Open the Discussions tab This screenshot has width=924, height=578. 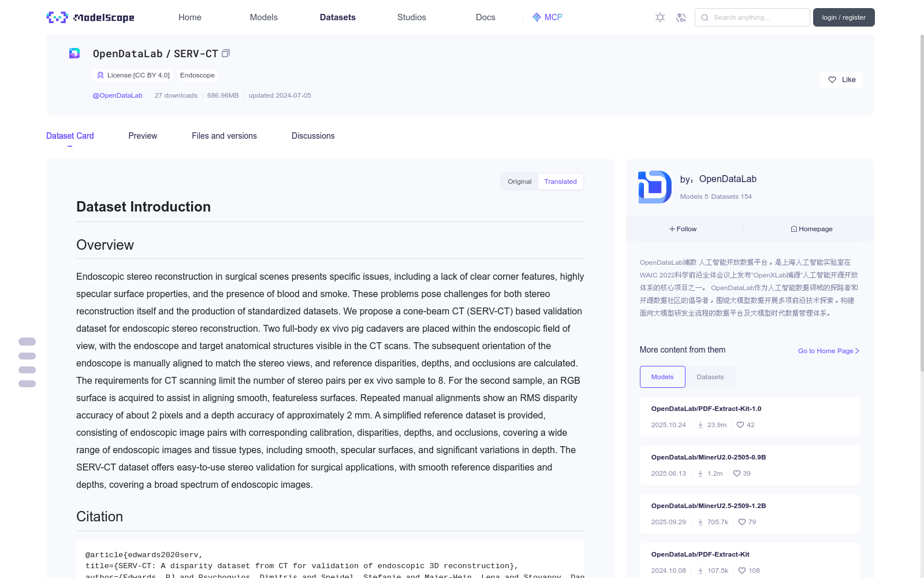[313, 136]
